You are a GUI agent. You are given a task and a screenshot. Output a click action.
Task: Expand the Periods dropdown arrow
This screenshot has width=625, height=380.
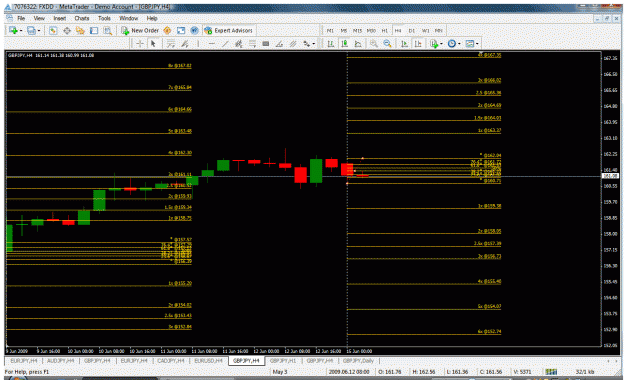(459, 44)
